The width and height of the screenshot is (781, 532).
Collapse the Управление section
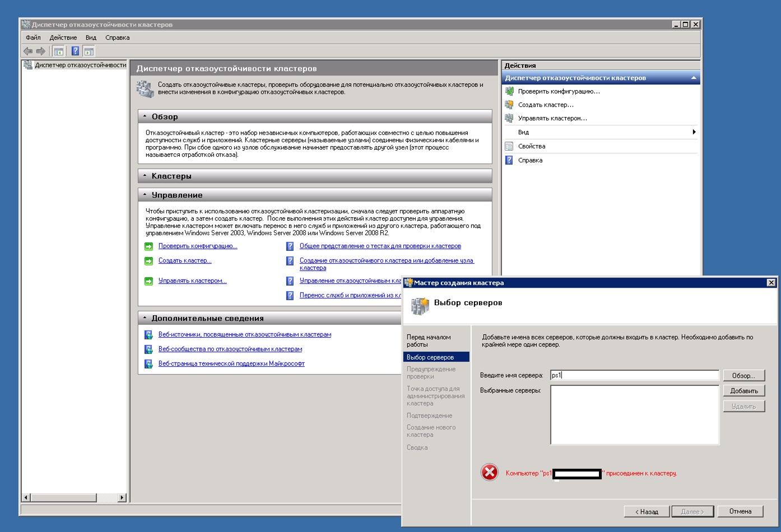coord(145,195)
